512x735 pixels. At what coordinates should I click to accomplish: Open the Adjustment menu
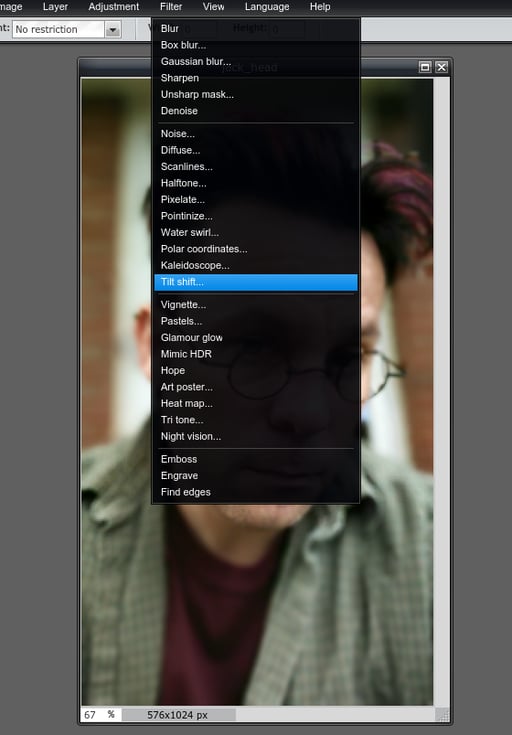pyautogui.click(x=113, y=7)
